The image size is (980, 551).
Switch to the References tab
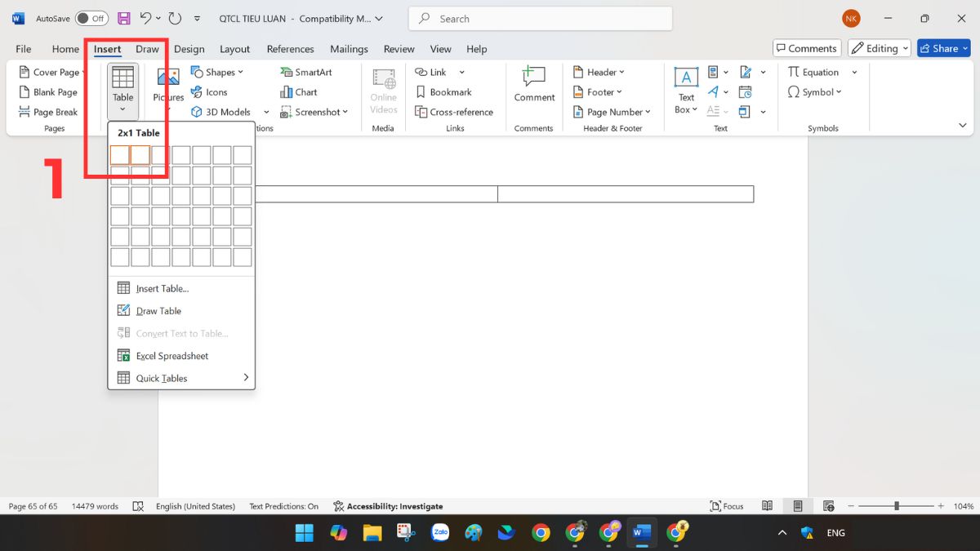click(x=291, y=49)
